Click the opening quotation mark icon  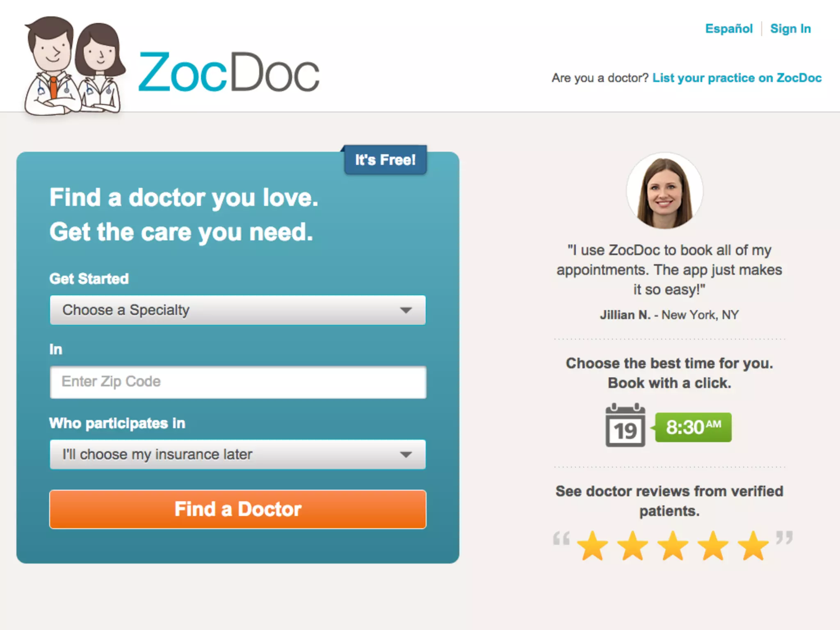(561, 538)
